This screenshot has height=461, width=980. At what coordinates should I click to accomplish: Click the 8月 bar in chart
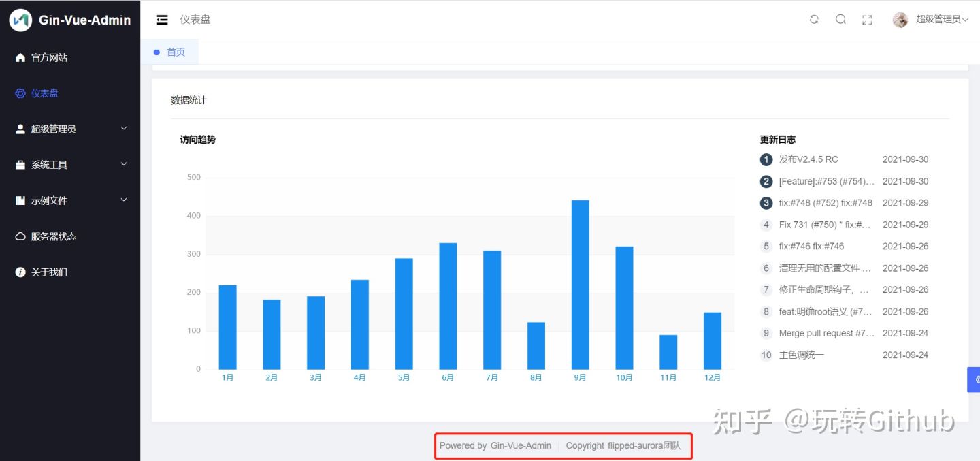pos(536,346)
